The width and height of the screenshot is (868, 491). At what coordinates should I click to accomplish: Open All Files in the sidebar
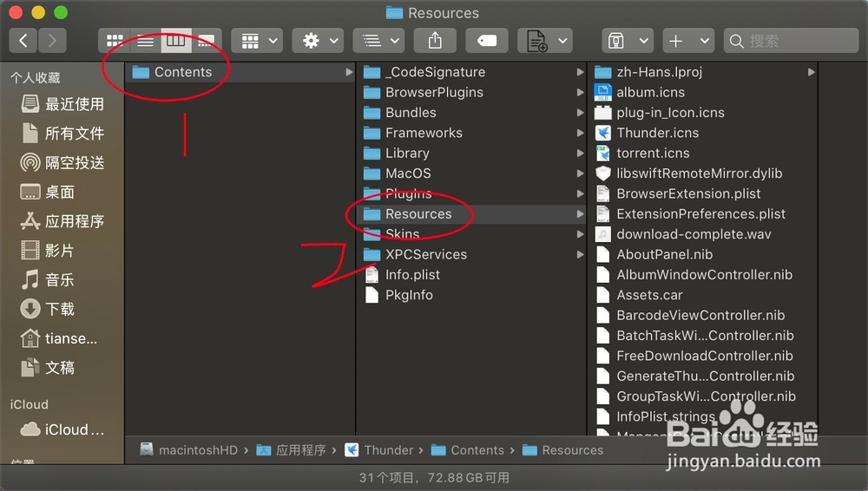click(62, 134)
